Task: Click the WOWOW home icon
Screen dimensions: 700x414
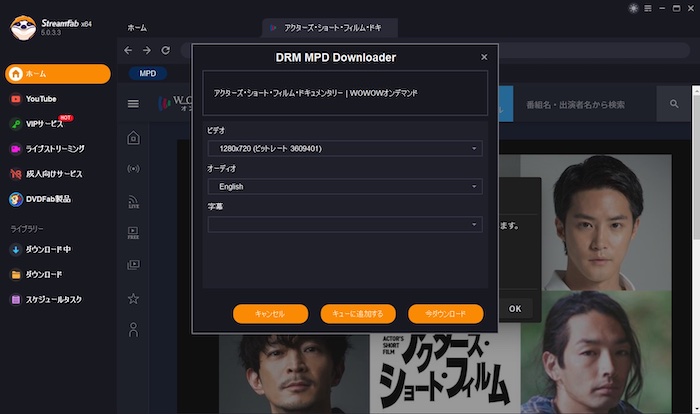Action: pyautogui.click(x=133, y=138)
